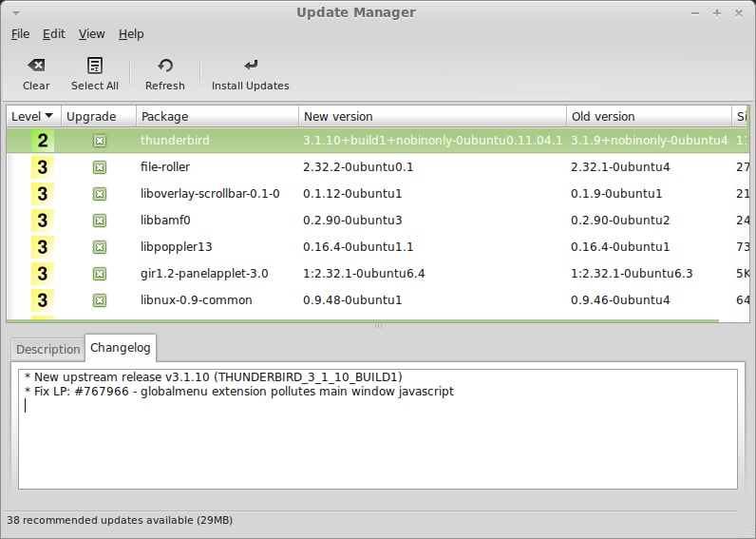Open the File menu
This screenshot has height=539, width=756.
[20, 34]
